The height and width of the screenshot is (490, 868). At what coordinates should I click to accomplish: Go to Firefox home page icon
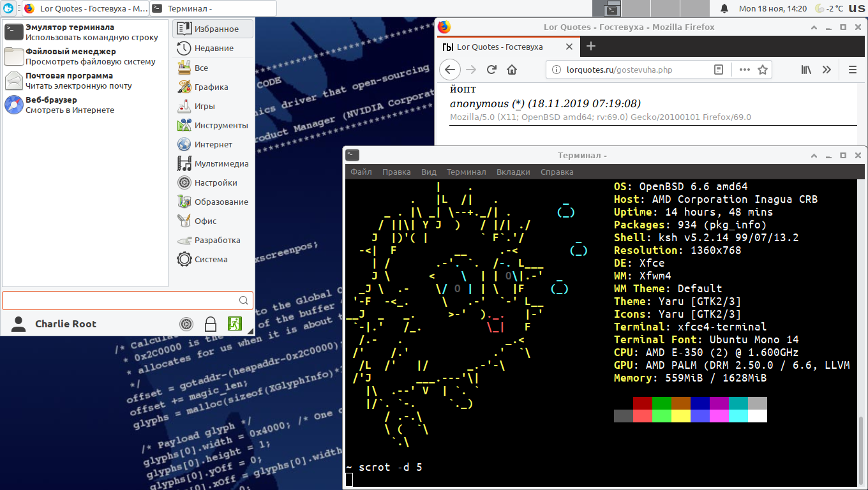[x=511, y=70]
